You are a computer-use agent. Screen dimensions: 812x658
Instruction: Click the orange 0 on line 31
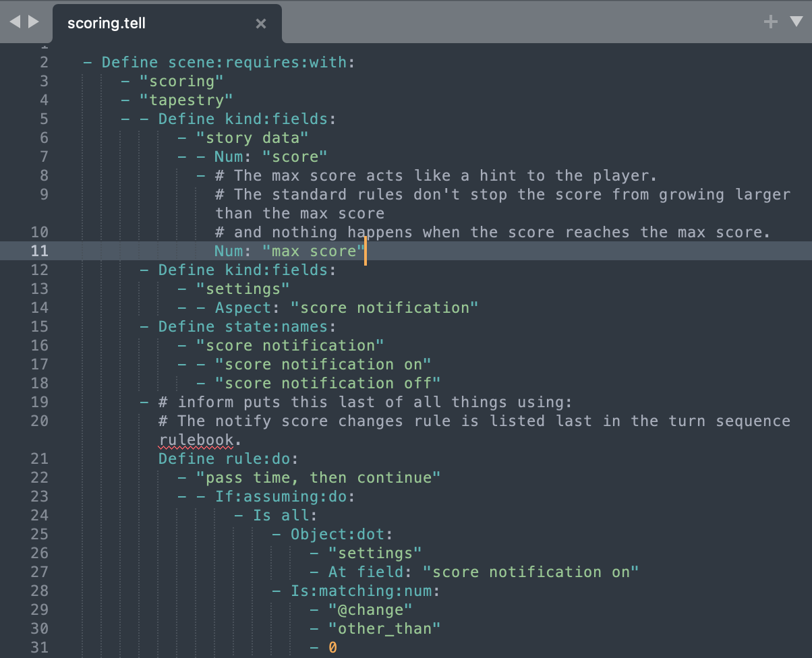click(x=332, y=647)
